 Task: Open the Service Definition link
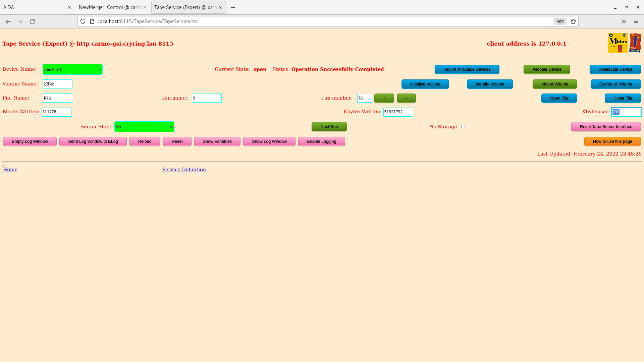pyautogui.click(x=184, y=170)
